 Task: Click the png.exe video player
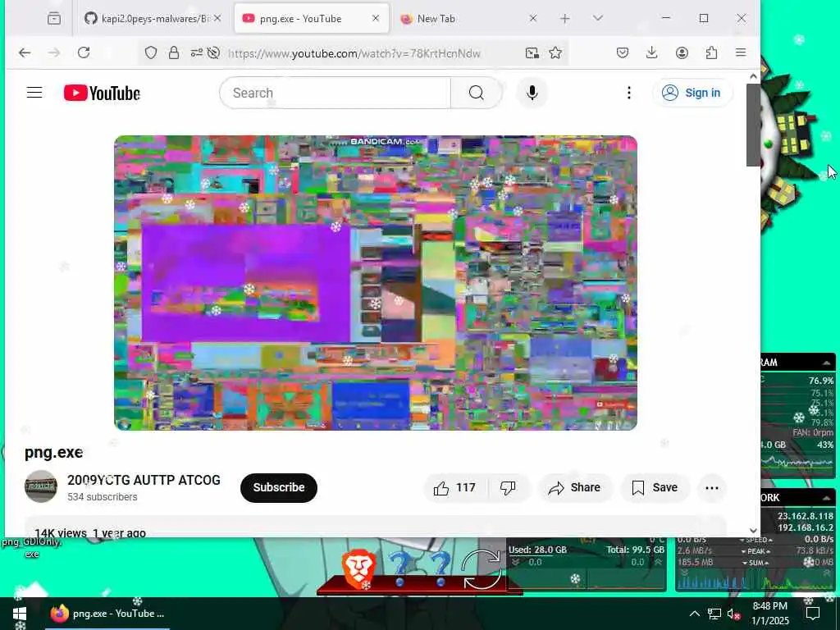coord(376,283)
